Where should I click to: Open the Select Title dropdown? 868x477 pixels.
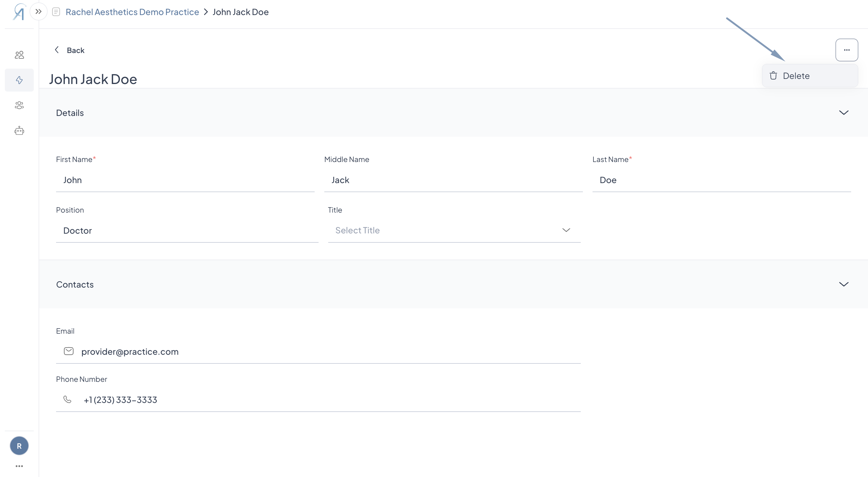coord(454,231)
